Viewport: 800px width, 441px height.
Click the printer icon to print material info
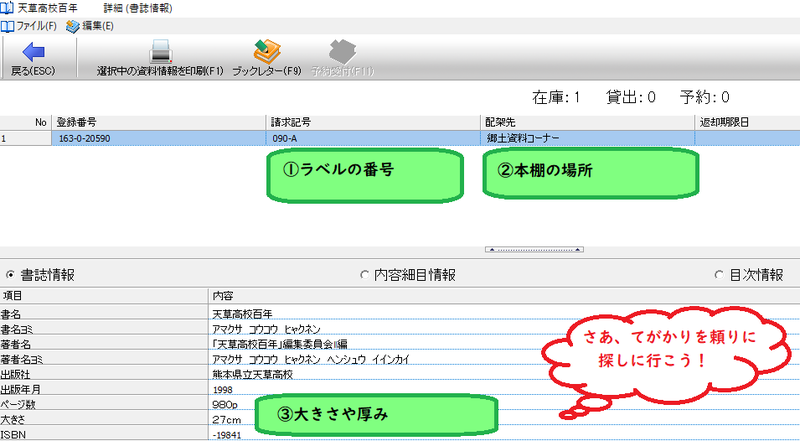tap(160, 52)
